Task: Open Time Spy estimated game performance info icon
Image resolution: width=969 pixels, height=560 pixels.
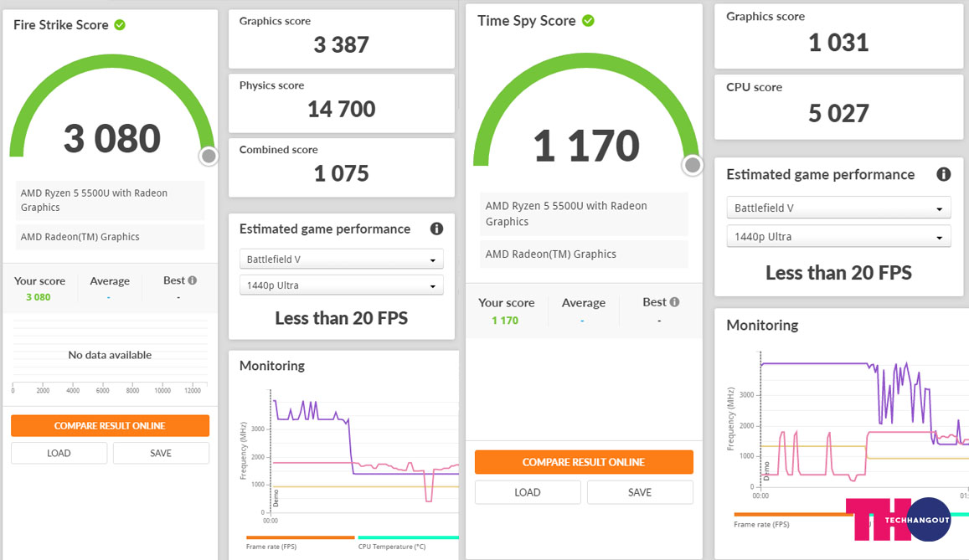Action: pos(943,174)
